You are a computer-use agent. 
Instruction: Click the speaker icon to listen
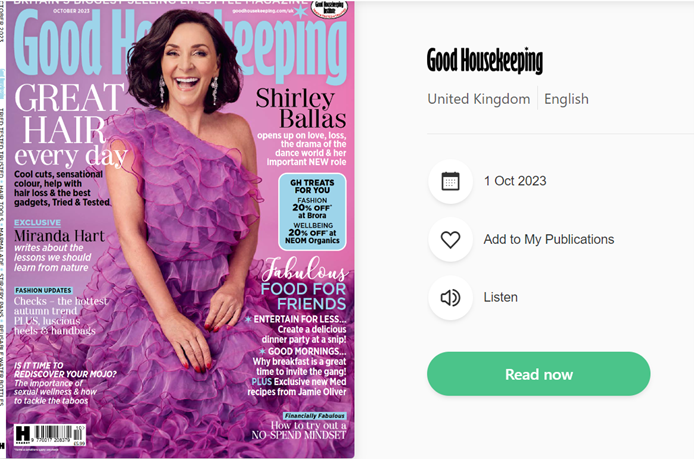click(x=451, y=298)
